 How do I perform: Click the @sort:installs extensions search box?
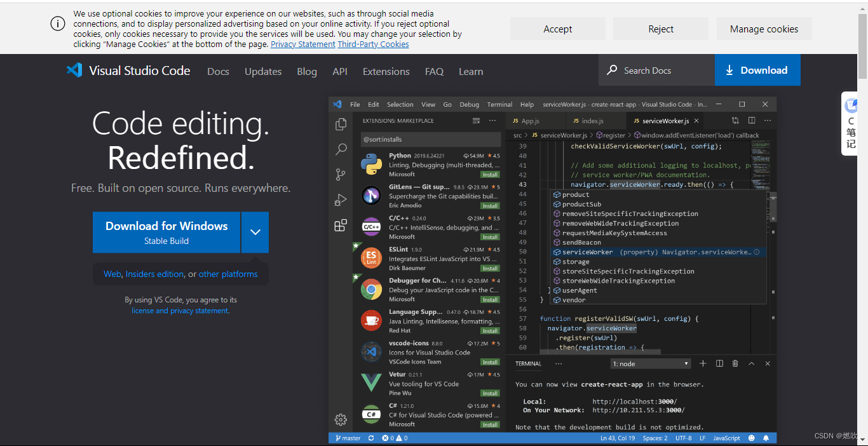[431, 139]
